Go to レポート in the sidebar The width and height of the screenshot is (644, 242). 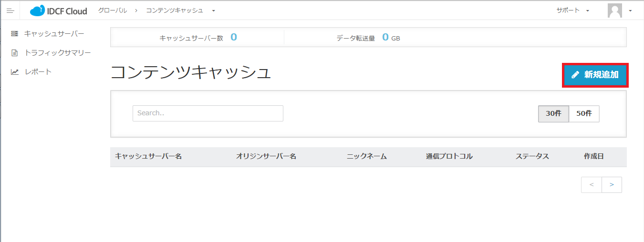(38, 72)
